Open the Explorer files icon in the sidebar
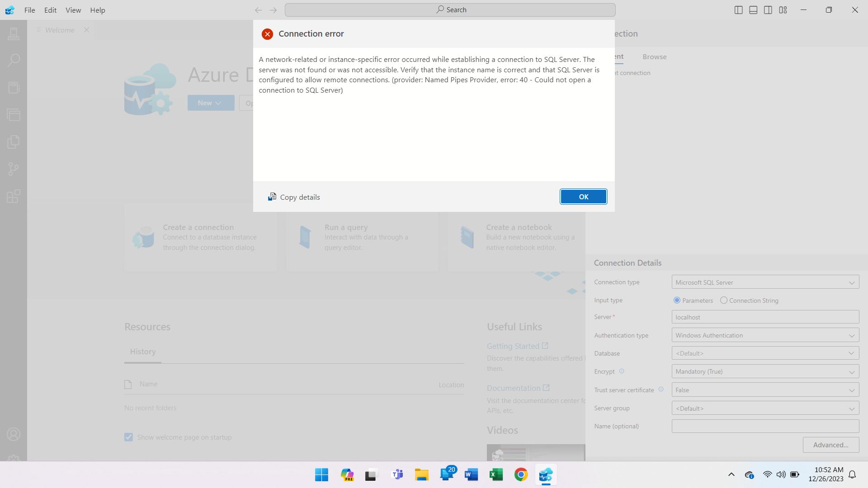This screenshot has width=868, height=488. [x=14, y=142]
